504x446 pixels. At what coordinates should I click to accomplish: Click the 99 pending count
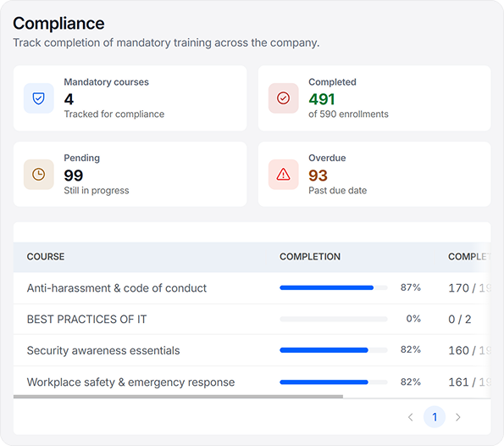tap(74, 176)
